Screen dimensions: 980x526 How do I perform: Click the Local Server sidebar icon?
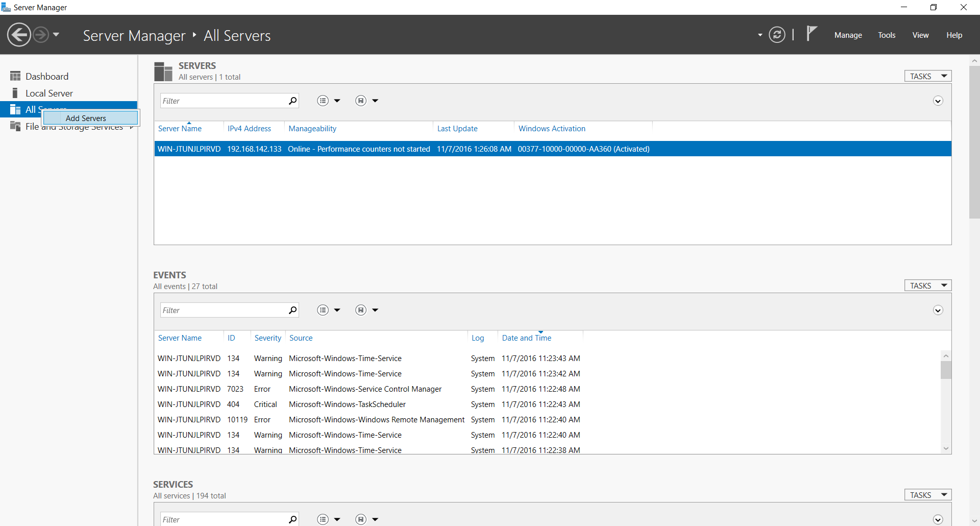(15, 93)
